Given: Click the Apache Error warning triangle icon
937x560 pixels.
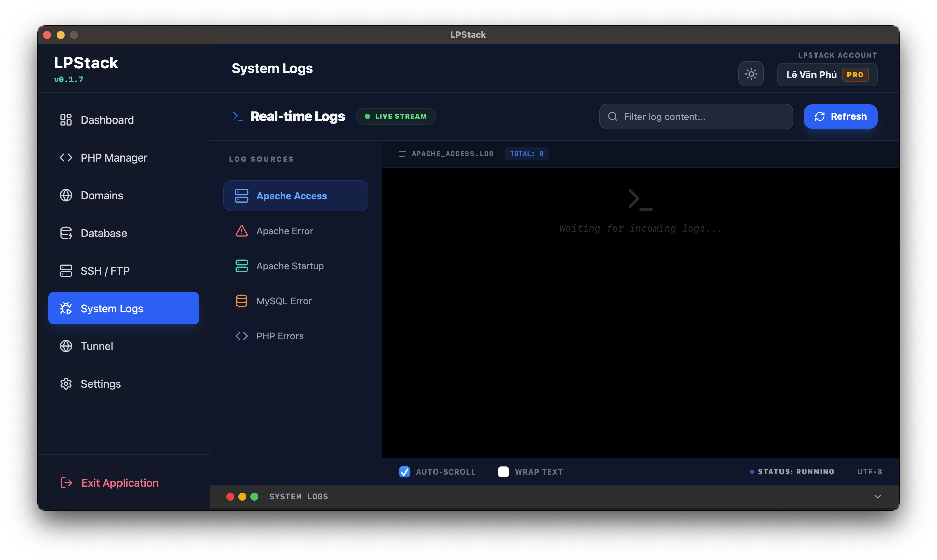Looking at the screenshot, I should tap(242, 231).
